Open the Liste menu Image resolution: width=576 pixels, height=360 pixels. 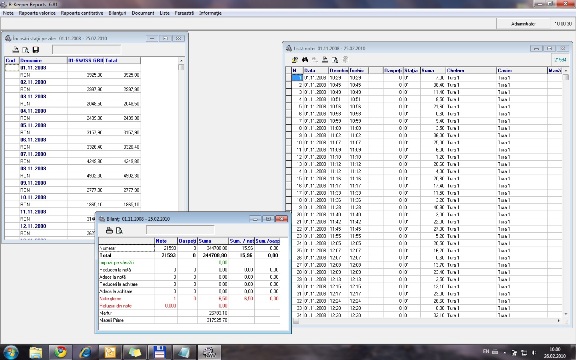[x=165, y=13]
